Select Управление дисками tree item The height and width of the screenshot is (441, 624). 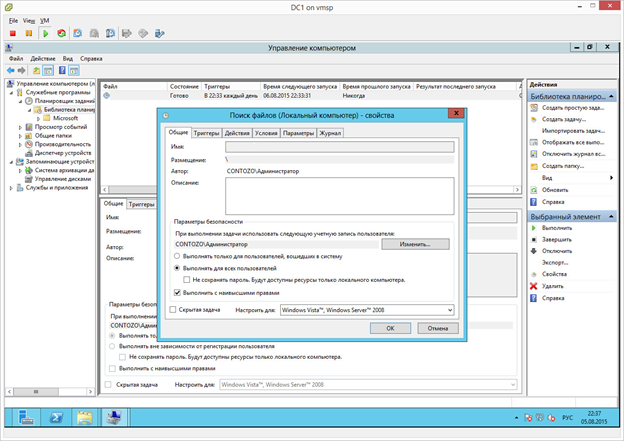pos(62,179)
